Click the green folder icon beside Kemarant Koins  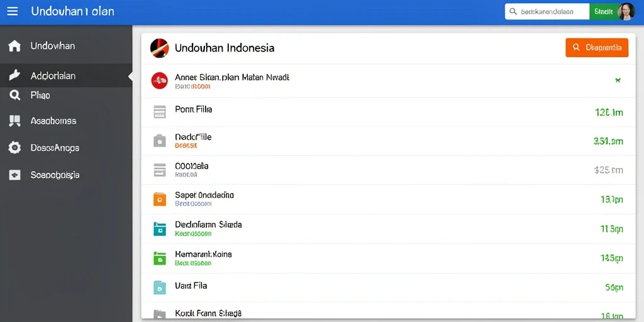[x=159, y=258]
